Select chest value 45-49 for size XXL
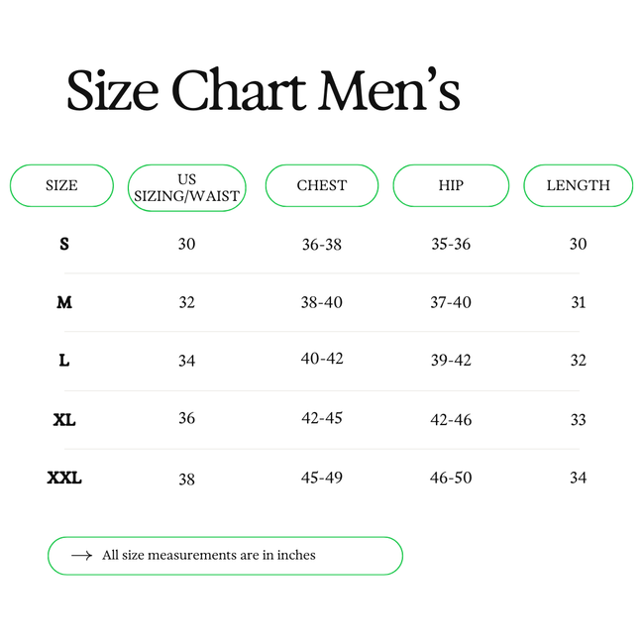Image resolution: width=644 pixels, height=644 pixels. 322,478
